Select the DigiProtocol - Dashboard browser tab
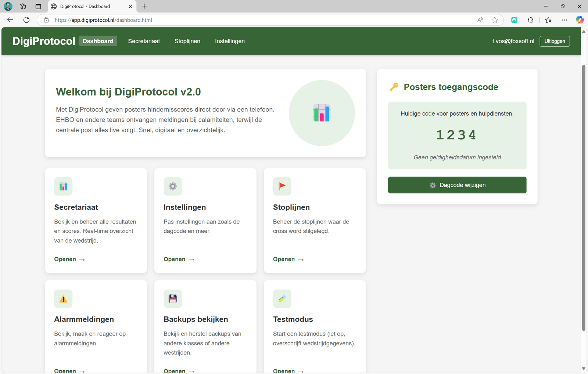The width and height of the screenshot is (588, 374). point(92,6)
